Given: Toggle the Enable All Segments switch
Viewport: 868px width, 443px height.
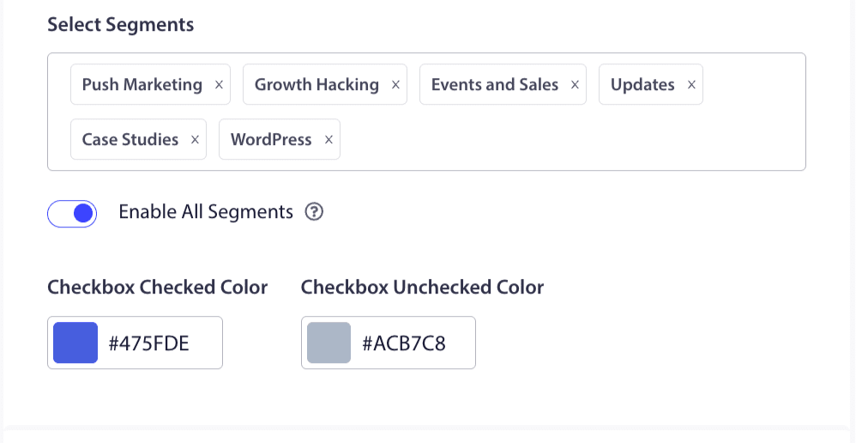Looking at the screenshot, I should click(72, 213).
